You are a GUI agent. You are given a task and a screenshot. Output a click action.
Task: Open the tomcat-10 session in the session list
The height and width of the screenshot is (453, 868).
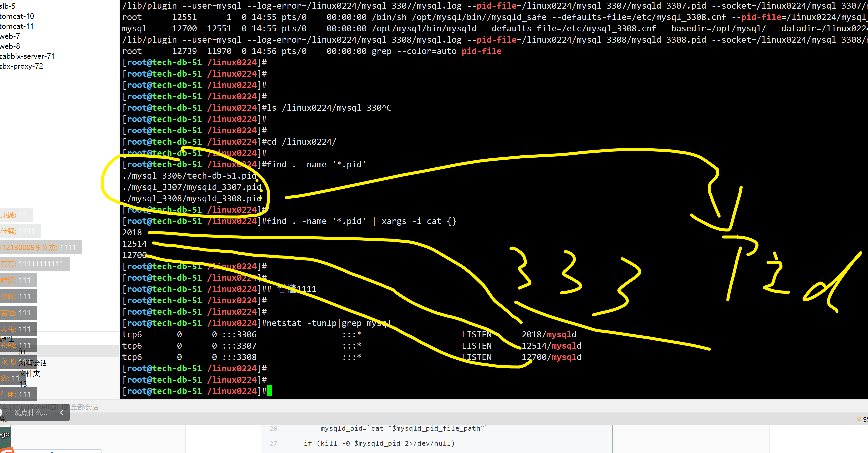pos(17,16)
